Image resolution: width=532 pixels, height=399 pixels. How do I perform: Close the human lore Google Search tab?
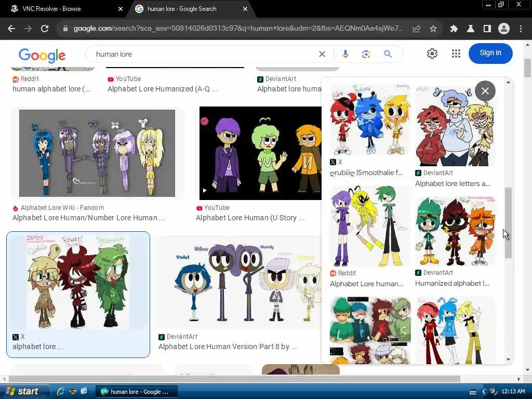click(245, 9)
